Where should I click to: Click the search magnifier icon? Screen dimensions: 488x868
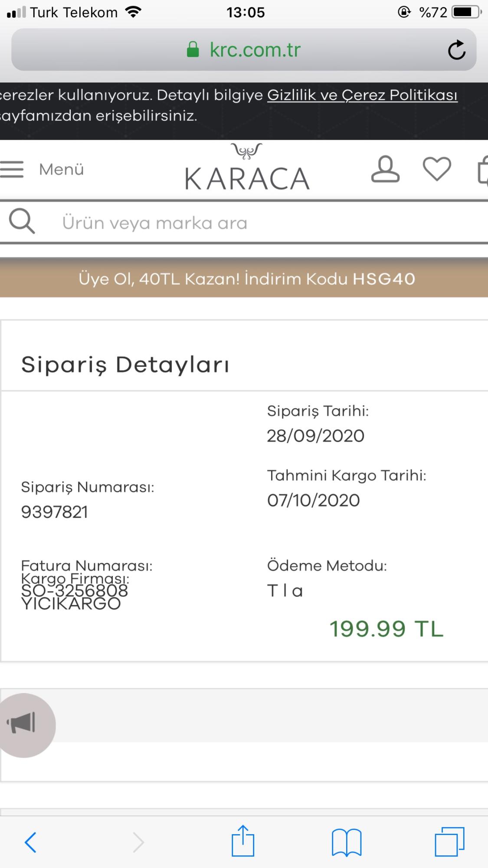coord(22,221)
